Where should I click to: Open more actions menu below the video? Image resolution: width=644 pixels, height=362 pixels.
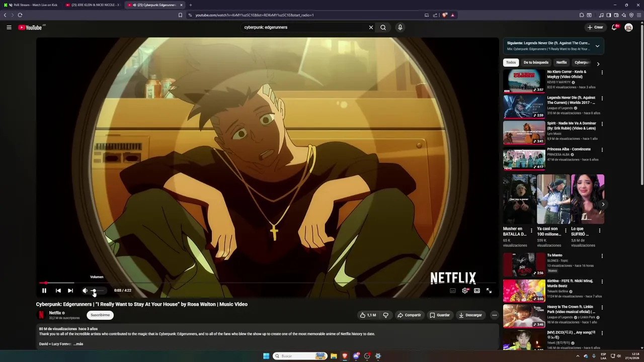pyautogui.click(x=495, y=315)
